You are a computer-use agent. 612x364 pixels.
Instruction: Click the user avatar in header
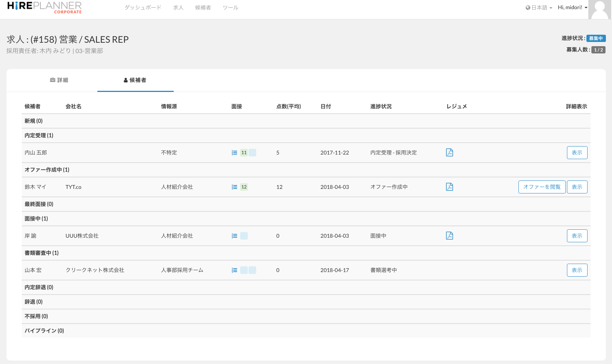tap(599, 10)
